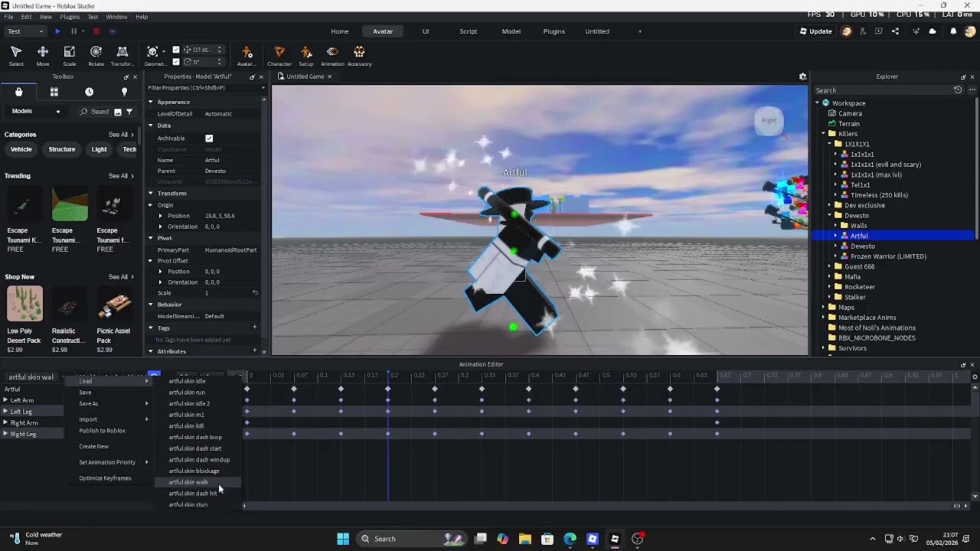Add a tag with the plus button
This screenshot has height=551, width=980.
pyautogui.click(x=255, y=328)
